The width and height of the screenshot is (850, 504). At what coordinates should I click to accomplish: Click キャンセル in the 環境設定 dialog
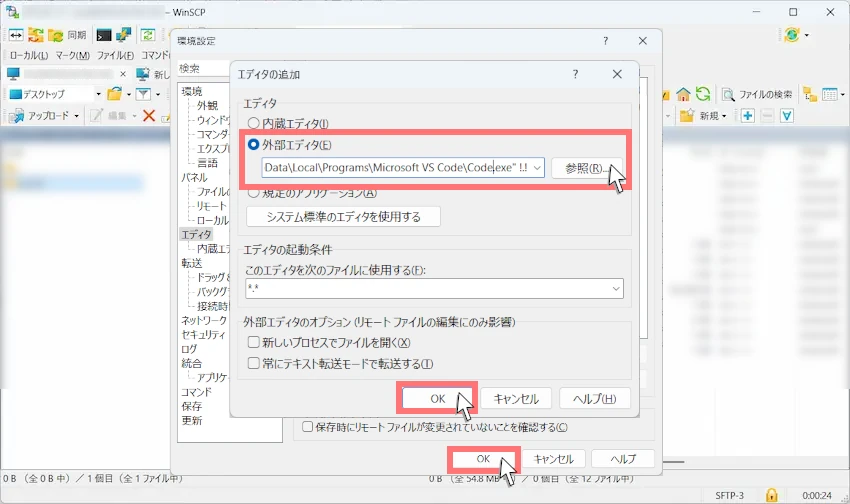click(x=553, y=459)
